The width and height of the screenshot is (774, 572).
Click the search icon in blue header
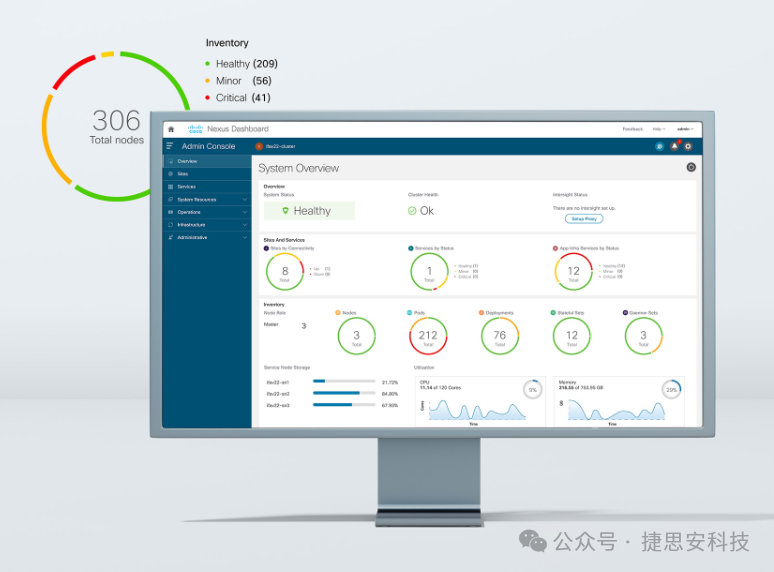[660, 146]
